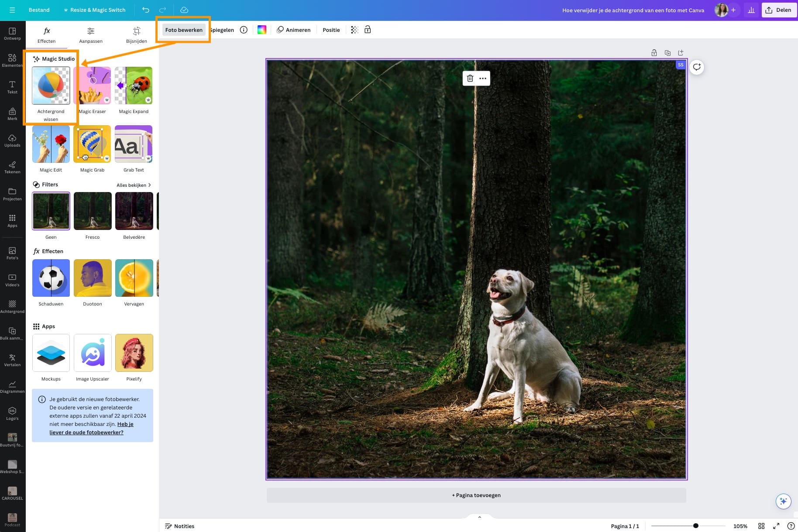Switch to the Aanpassen tab
Screen dimensions: 798x532
tap(91, 35)
